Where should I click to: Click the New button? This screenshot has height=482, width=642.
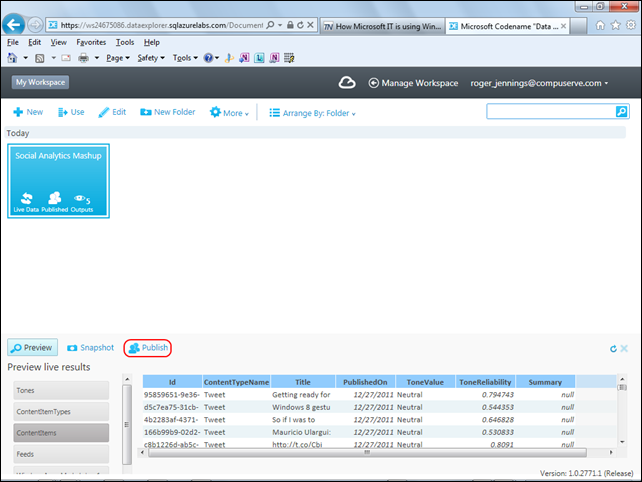point(28,112)
